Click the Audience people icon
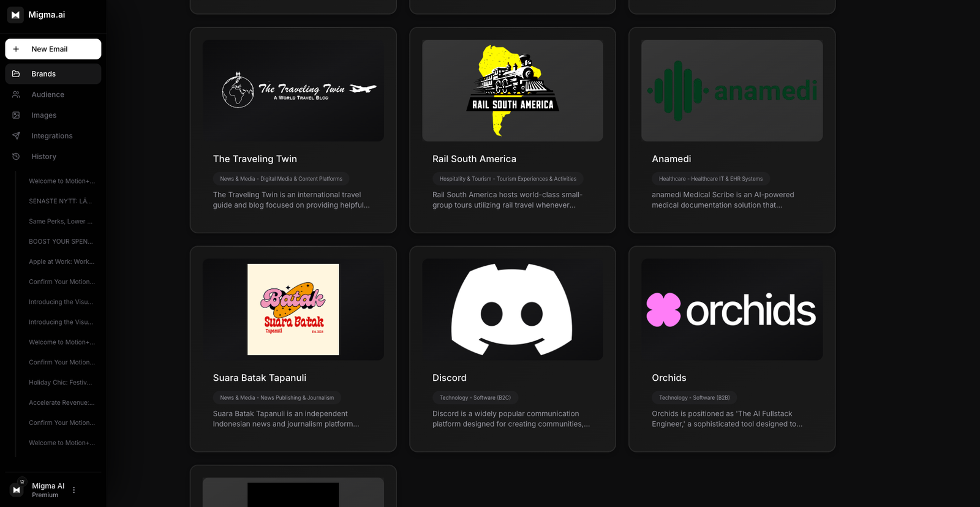980x507 pixels. coord(17,95)
